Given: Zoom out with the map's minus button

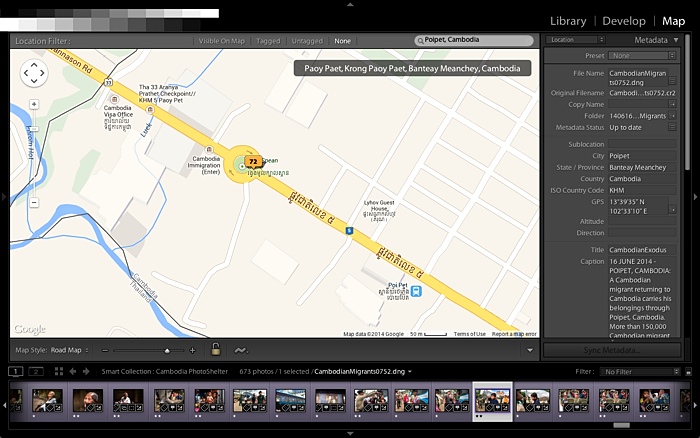Looking at the screenshot, I should pos(34,202).
